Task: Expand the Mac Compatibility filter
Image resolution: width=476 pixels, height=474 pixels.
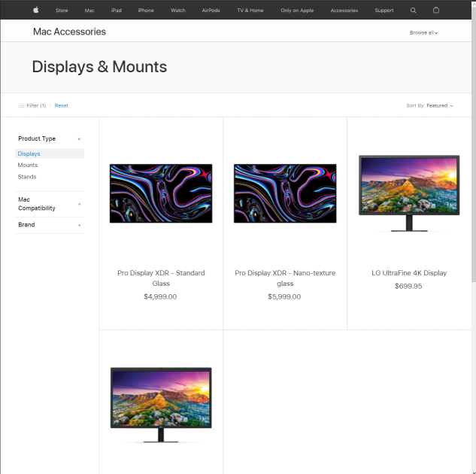Action: coord(79,204)
